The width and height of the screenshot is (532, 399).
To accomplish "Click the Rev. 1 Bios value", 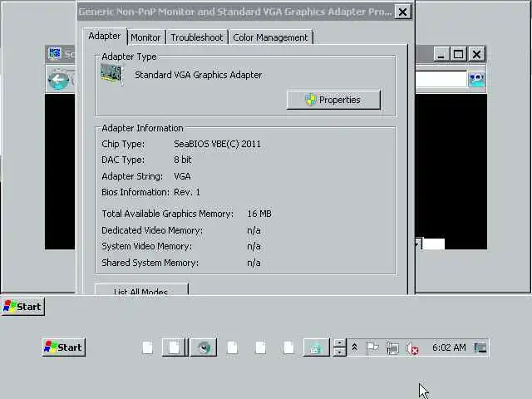I will [186, 192].
